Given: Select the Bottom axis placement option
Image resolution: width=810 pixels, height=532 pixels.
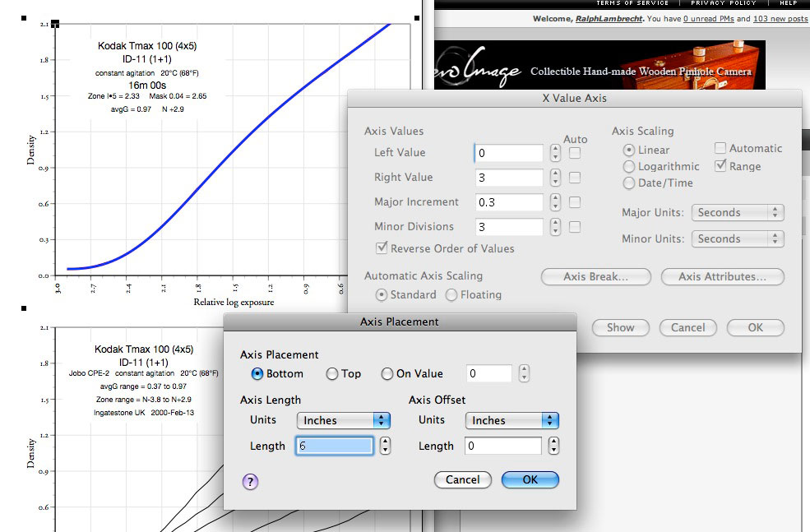Looking at the screenshot, I should tap(257, 373).
